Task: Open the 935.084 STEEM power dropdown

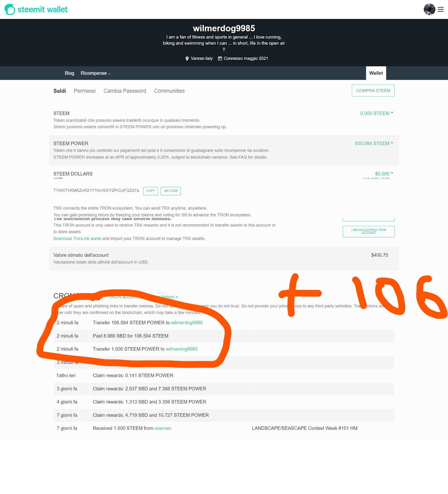Action: tap(374, 143)
